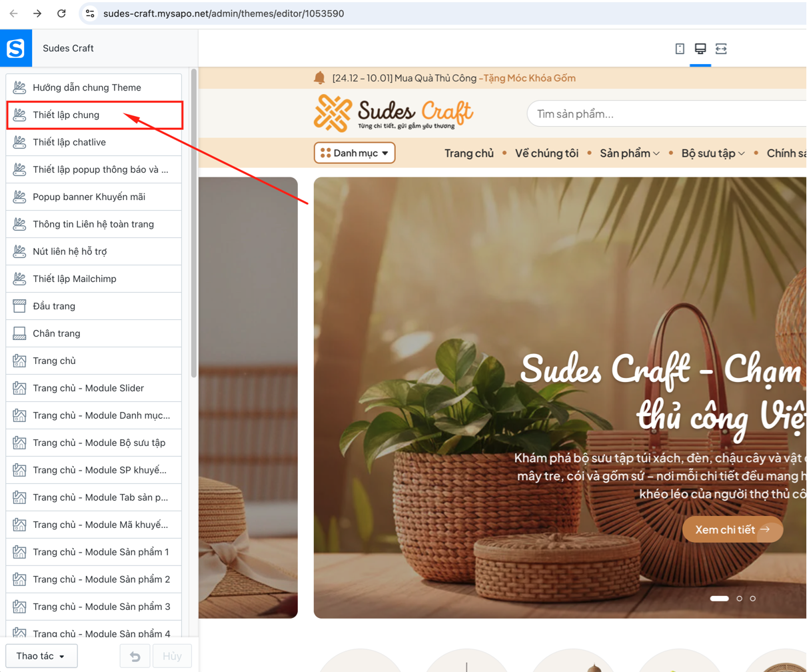Open Trang chủ - Module SP khuyến section

pos(94,470)
